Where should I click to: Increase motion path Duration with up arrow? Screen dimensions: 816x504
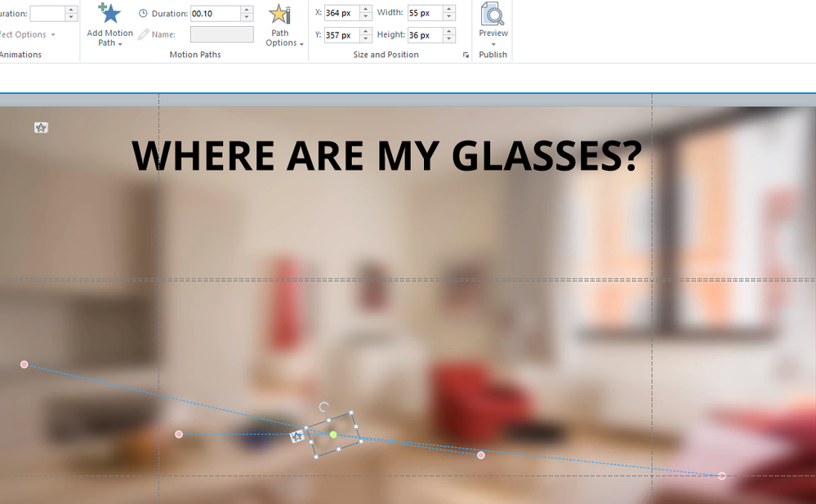[x=247, y=10]
